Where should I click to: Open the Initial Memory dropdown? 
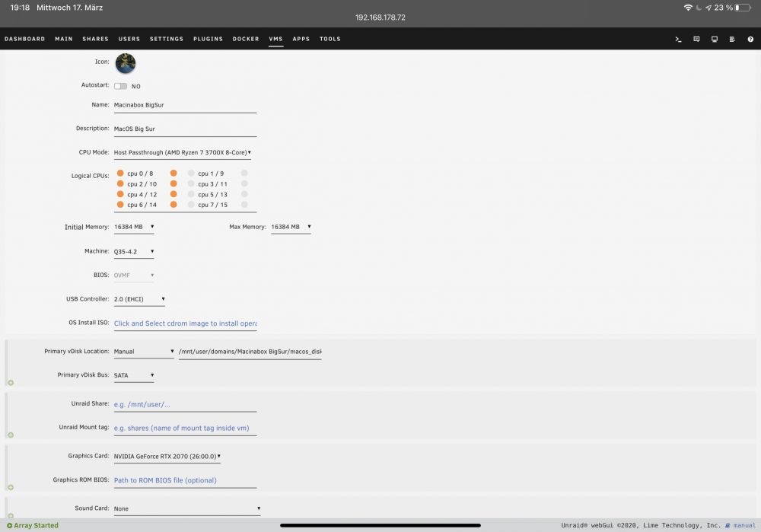(x=134, y=227)
